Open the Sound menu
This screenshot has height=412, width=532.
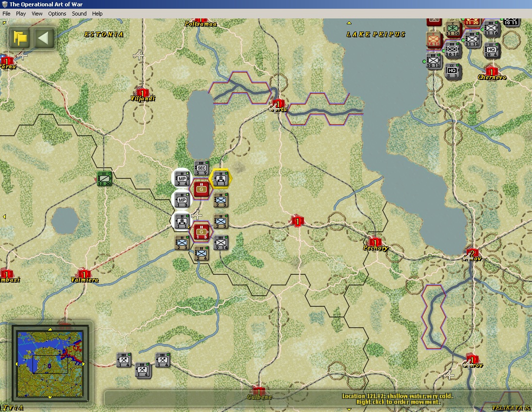(x=79, y=14)
